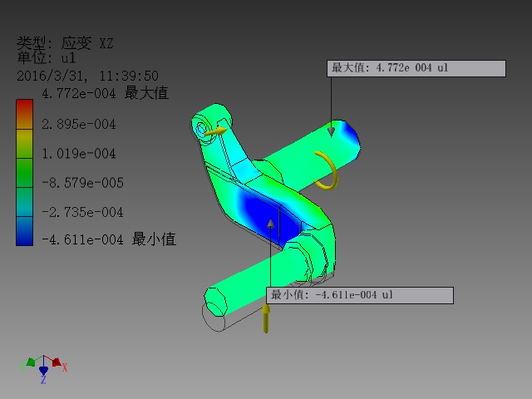The image size is (532, 399).
Task: Click the maximum value probe arrowhead on the shaft
Action: pos(331,131)
